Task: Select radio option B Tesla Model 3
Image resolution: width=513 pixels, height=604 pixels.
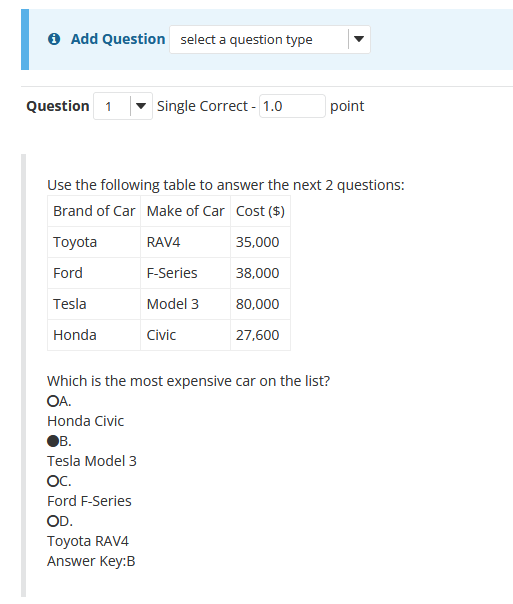Action: tap(52, 441)
